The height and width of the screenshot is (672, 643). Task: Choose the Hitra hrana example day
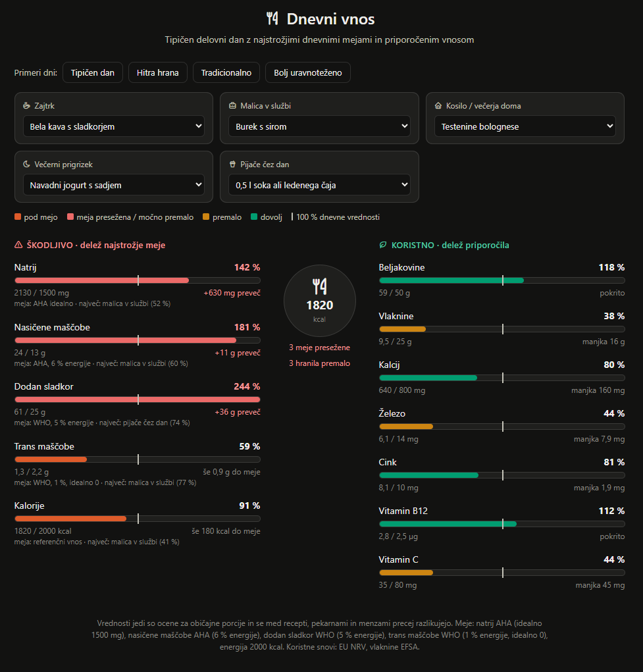[158, 72]
